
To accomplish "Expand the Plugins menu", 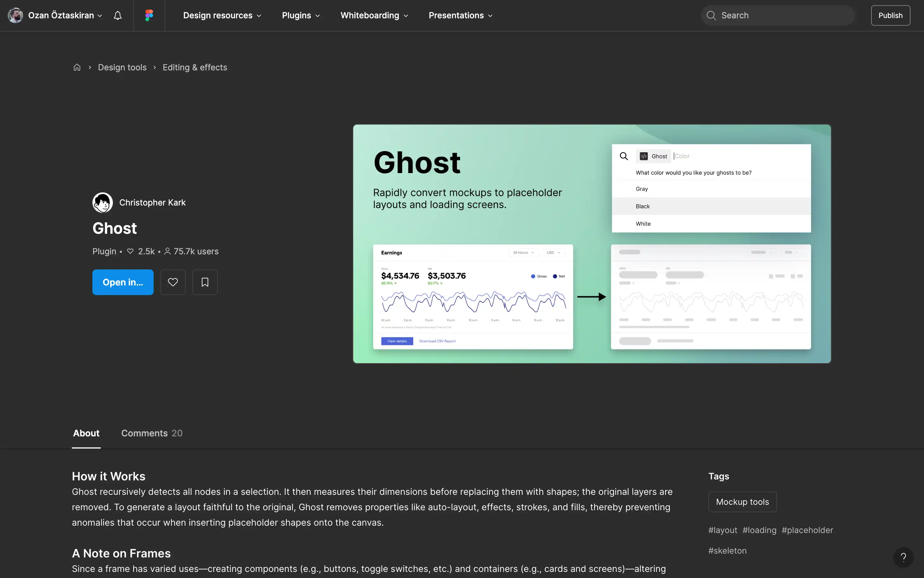I will coord(301,15).
